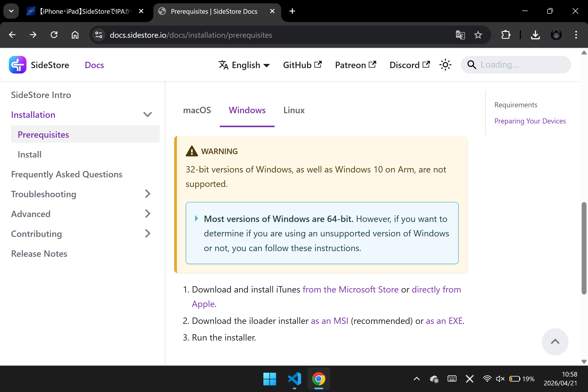Expand the Advanced section chevron
This screenshot has width=588, height=392.
[147, 214]
